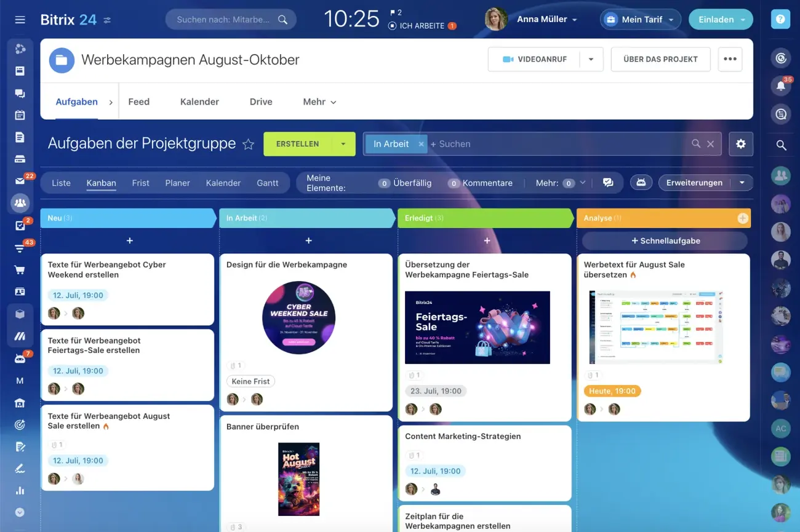Open the help question mark icon
Viewport: 800px width, 532px height.
780,20
